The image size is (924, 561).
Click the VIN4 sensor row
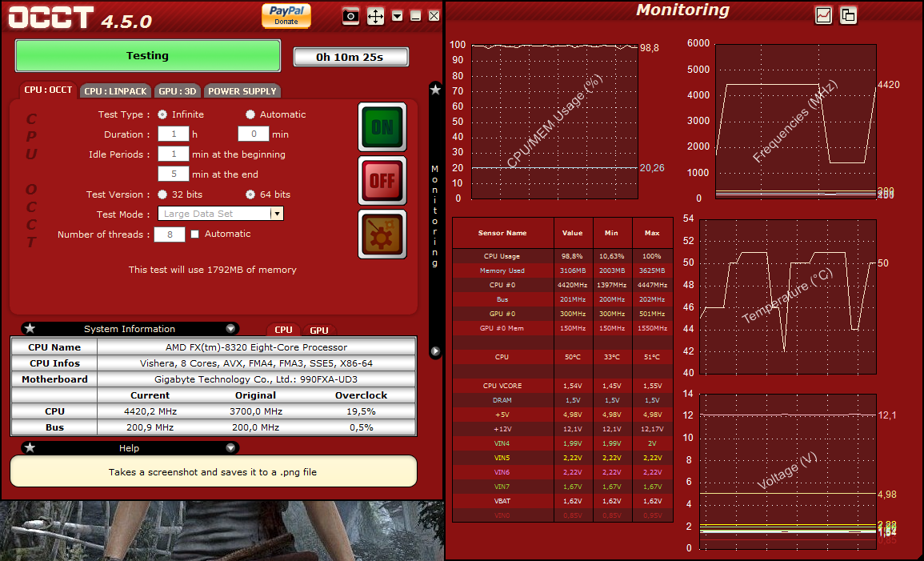(562, 443)
